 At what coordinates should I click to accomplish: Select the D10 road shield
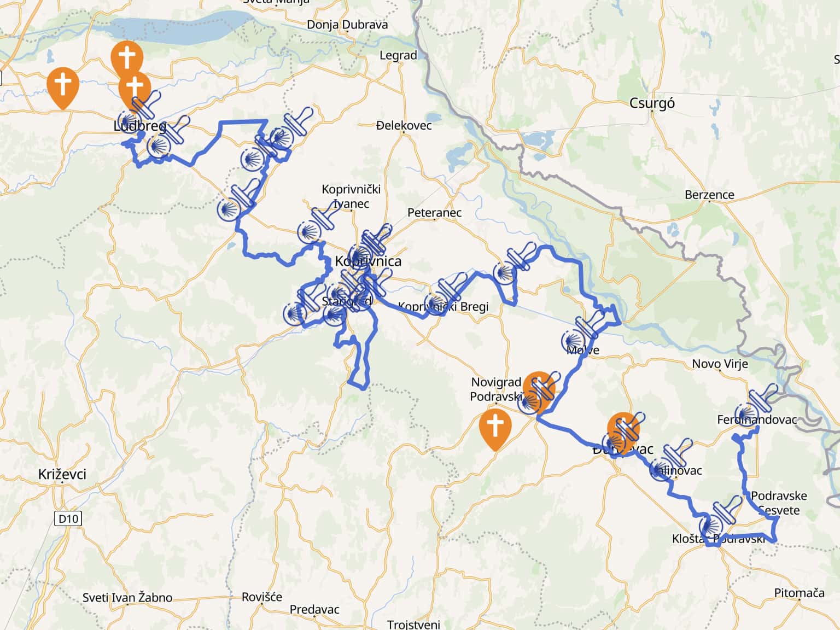[x=68, y=518]
